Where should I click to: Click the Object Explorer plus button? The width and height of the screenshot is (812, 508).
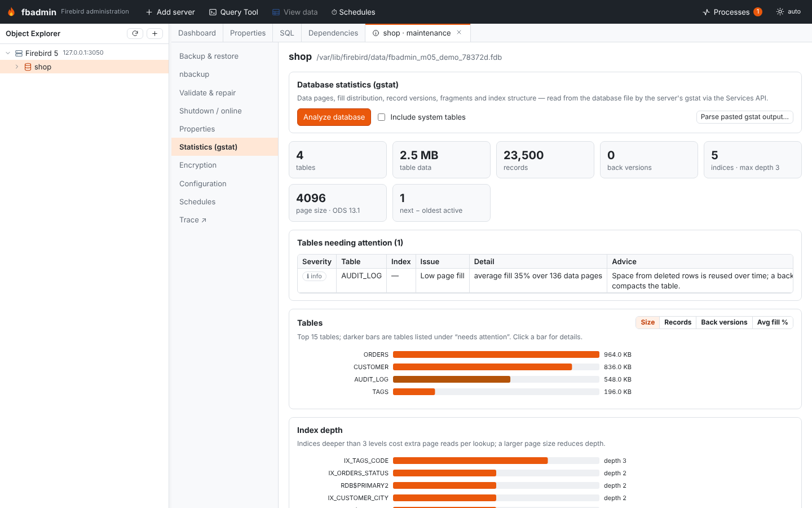[155, 33]
